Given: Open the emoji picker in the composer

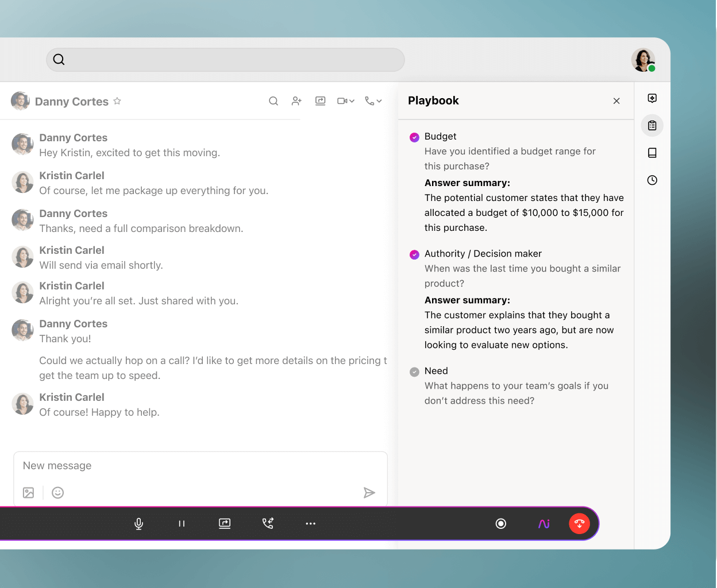Looking at the screenshot, I should (x=57, y=493).
